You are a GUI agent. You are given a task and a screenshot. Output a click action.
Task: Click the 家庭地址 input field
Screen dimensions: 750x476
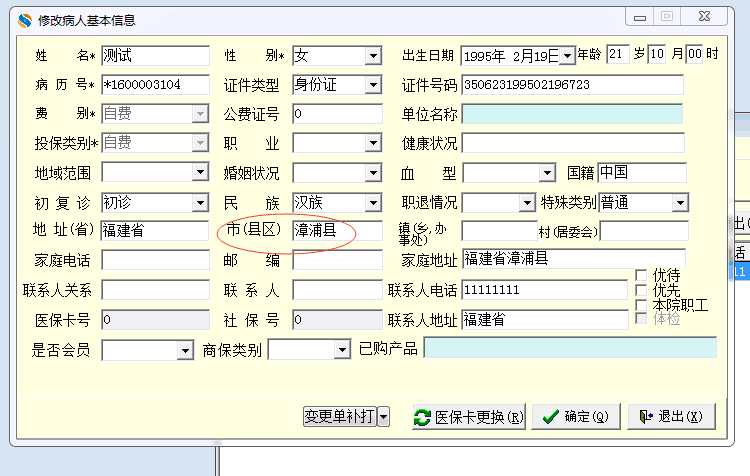coord(574,258)
